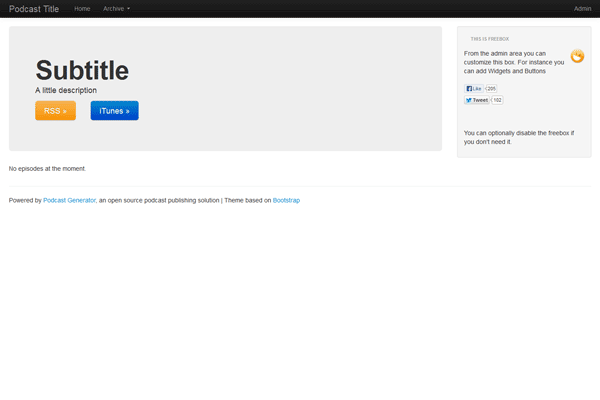The width and height of the screenshot is (600, 400).
Task: Open the Bootstrap link in footer
Action: coord(286,200)
